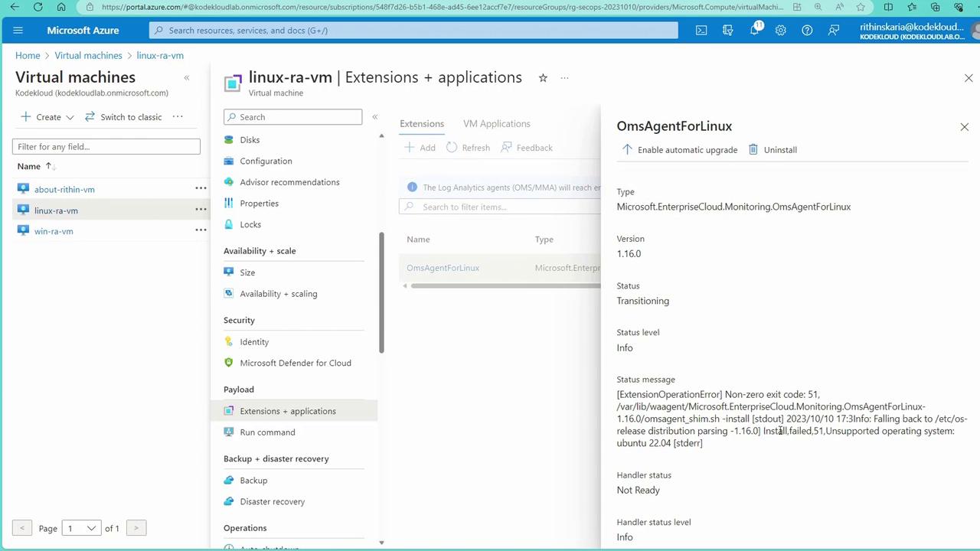Screen dimensions: 980x551
Task: Switch to the VM Applications tab
Action: click(x=497, y=124)
